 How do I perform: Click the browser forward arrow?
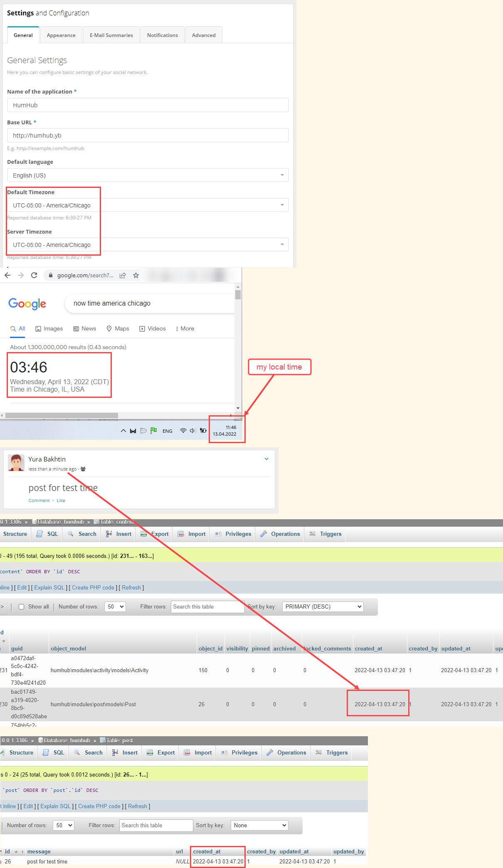[21, 275]
